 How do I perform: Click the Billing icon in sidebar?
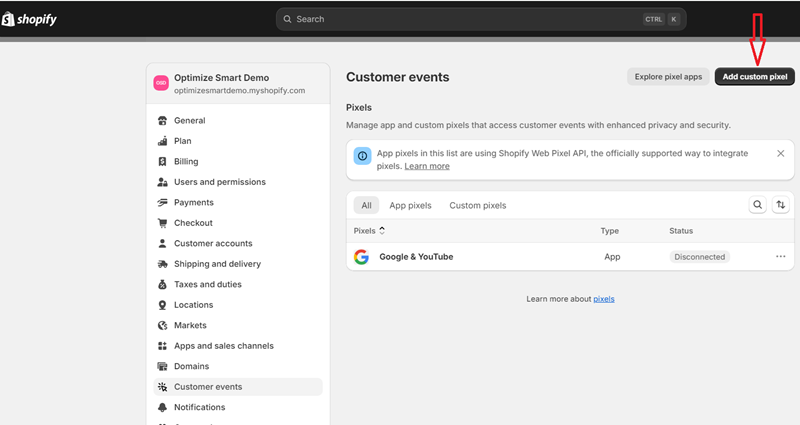pos(162,161)
